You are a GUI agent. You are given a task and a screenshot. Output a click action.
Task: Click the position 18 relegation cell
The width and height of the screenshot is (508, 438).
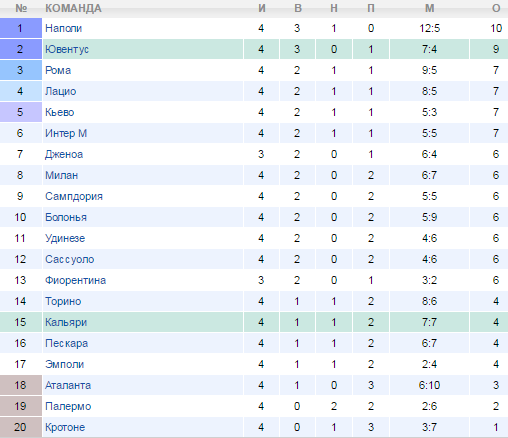[21, 385]
